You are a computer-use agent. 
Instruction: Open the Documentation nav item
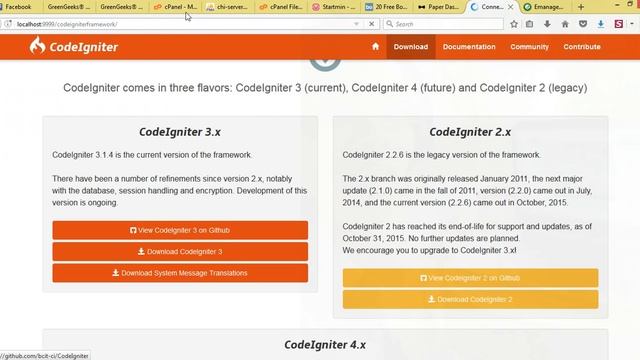click(x=469, y=47)
